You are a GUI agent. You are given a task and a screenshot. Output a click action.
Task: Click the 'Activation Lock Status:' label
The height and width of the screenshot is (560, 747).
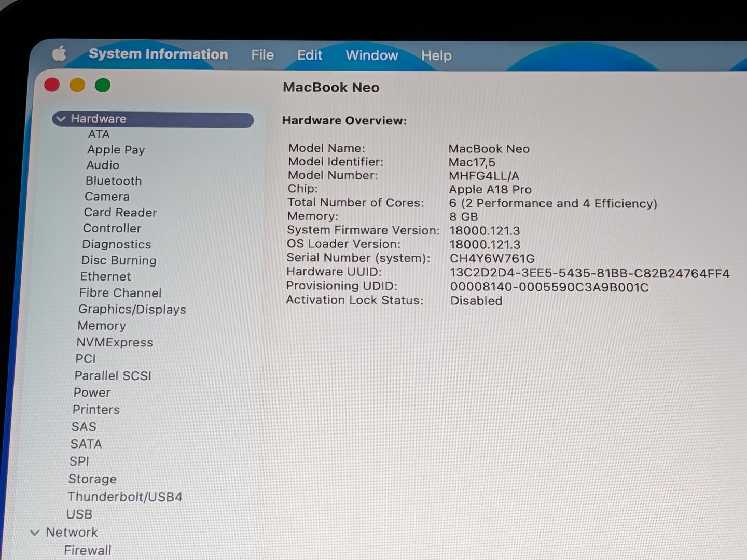355,300
